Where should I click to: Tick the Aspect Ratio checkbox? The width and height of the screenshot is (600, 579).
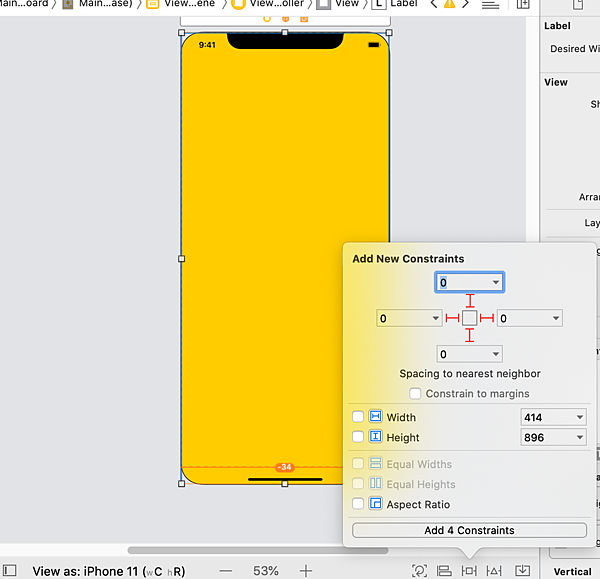359,504
